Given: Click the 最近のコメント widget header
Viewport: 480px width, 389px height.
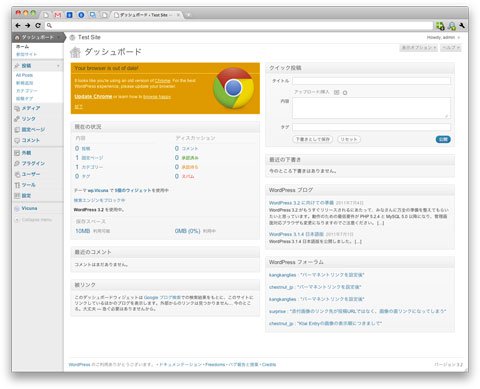Looking at the screenshot, I should coord(165,252).
